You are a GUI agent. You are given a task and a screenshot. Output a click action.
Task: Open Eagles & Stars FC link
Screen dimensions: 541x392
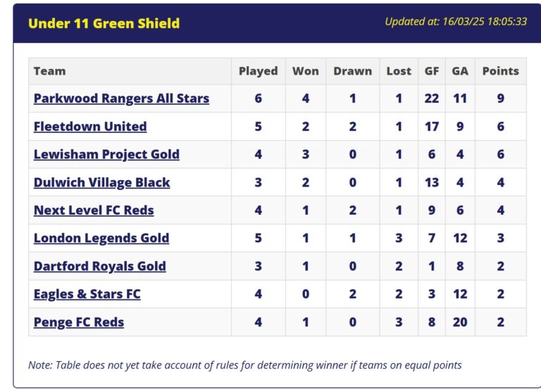click(x=87, y=294)
